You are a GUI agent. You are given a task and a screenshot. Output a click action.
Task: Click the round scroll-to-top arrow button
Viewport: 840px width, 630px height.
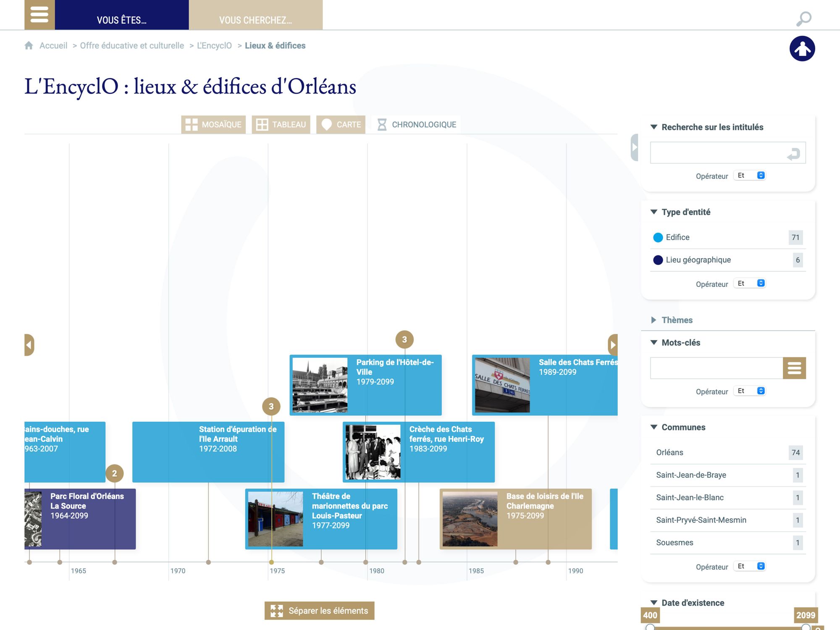click(x=802, y=49)
